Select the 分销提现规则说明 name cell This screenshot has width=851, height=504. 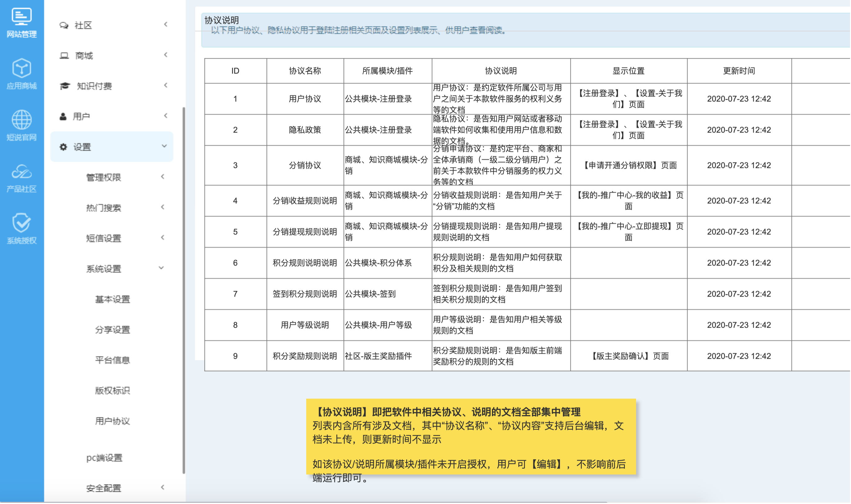pyautogui.click(x=305, y=232)
